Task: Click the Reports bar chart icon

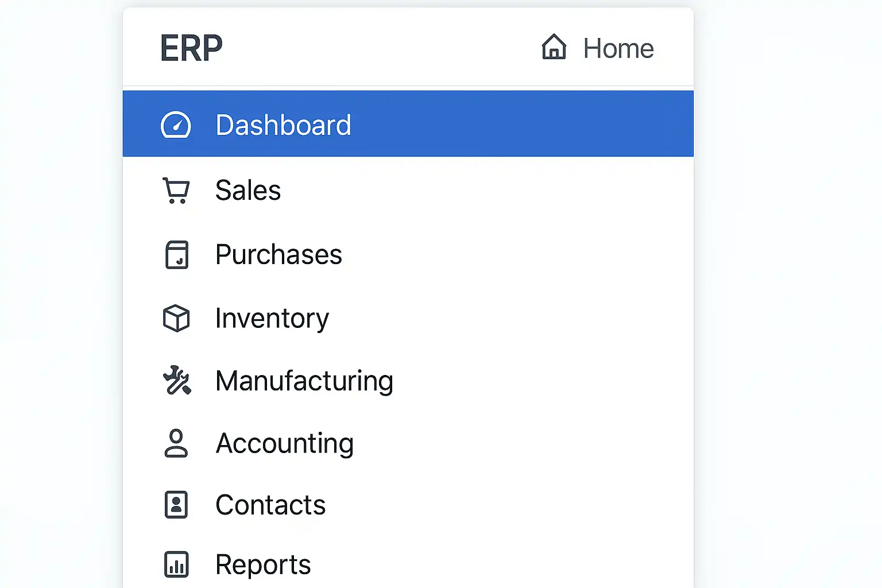Action: [176, 564]
